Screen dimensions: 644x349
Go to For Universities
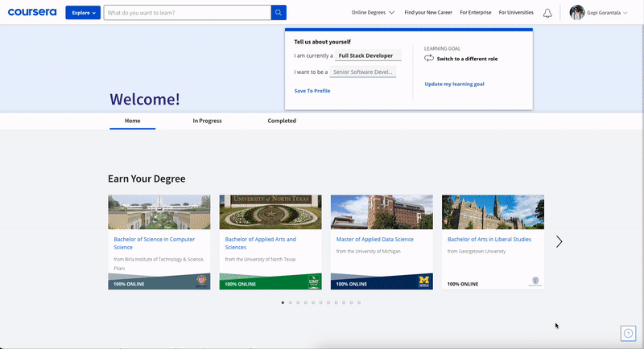516,12
